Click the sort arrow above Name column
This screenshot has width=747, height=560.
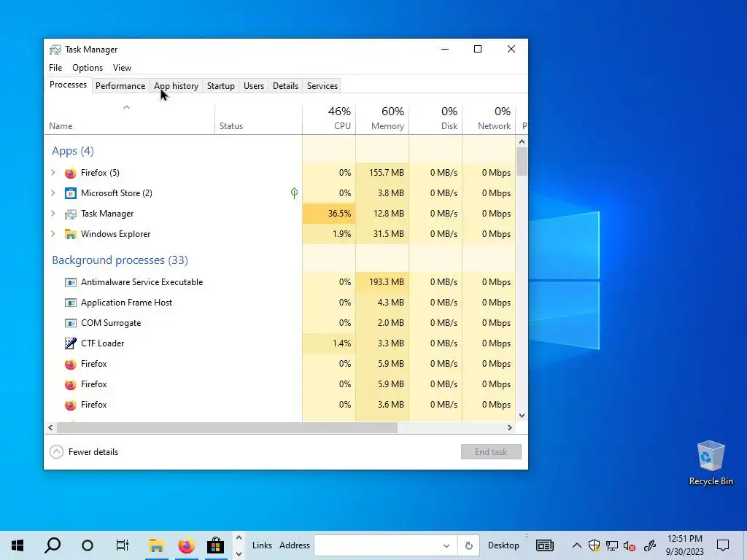[x=126, y=108]
